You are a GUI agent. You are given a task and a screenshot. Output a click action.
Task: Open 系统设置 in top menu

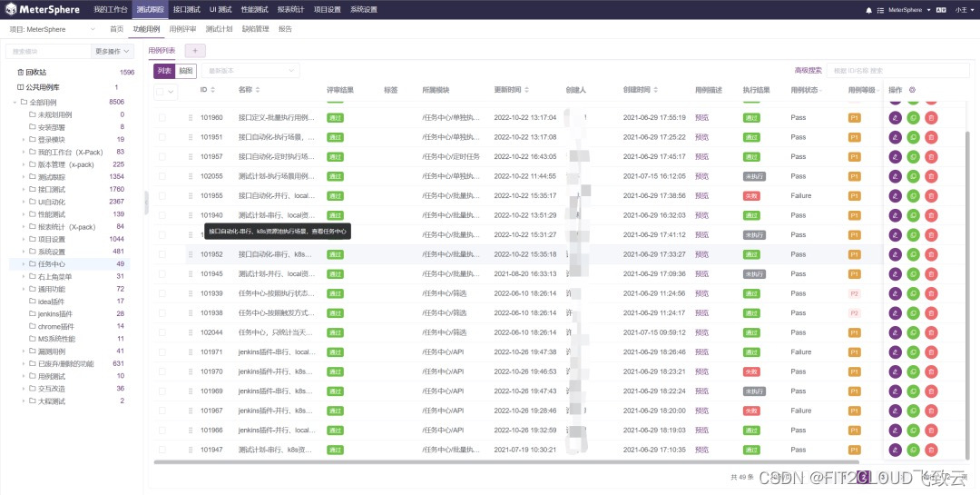coord(364,9)
